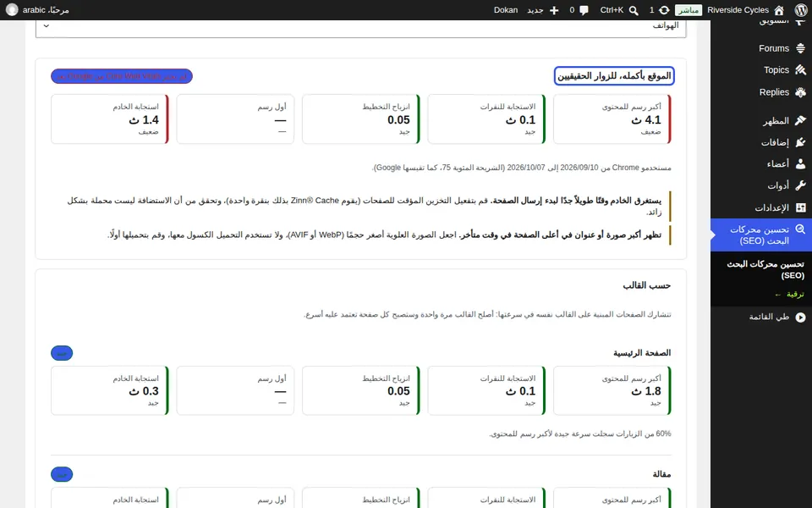Click home page انزياح التخطيط 0.05 card
This screenshot has height=508, width=812.
click(361, 391)
